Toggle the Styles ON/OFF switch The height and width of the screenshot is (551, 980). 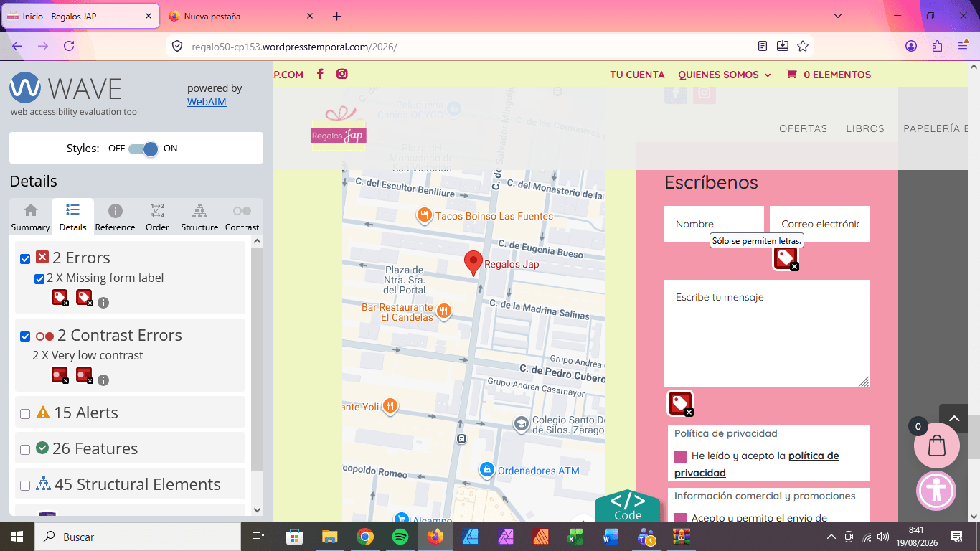[x=143, y=149]
